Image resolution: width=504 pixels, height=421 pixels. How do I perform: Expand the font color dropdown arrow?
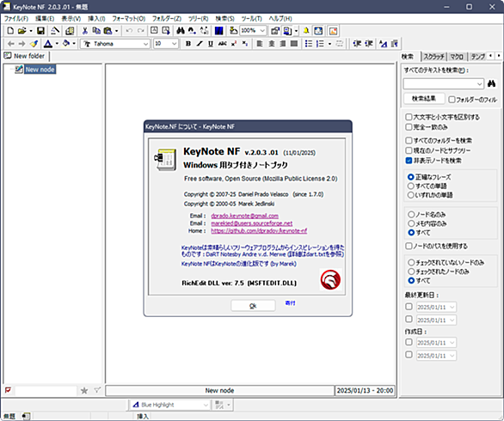click(57, 44)
